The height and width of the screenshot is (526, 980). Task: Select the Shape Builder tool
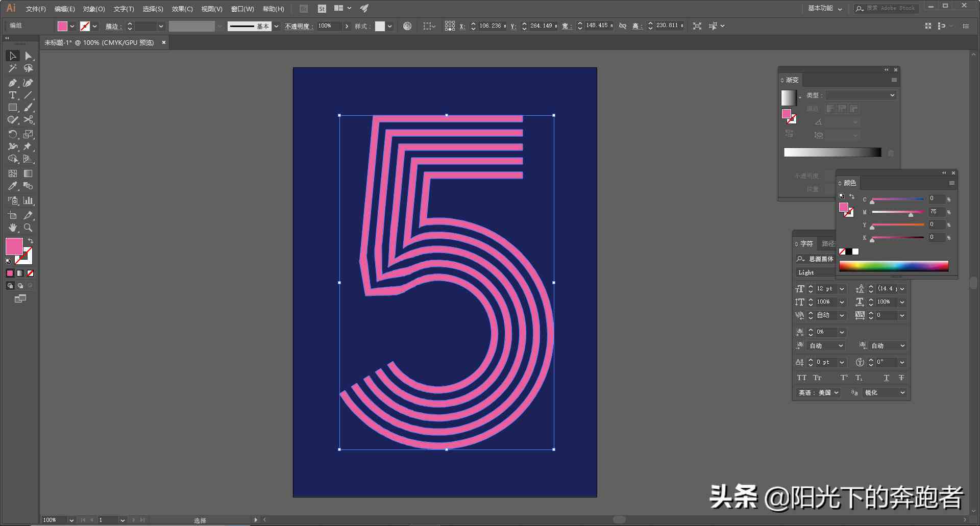13,159
